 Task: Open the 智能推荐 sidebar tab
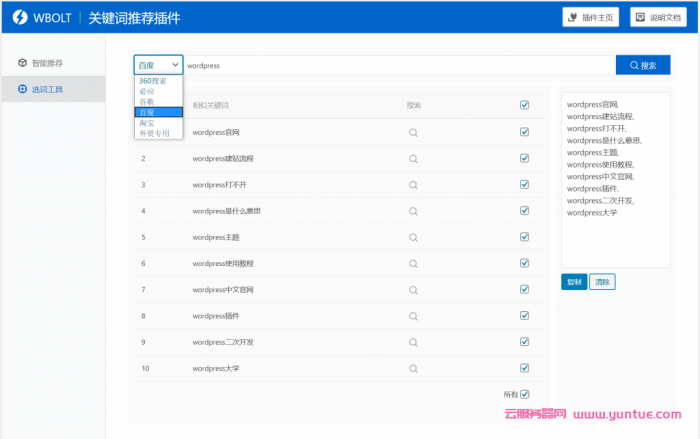click(46, 63)
